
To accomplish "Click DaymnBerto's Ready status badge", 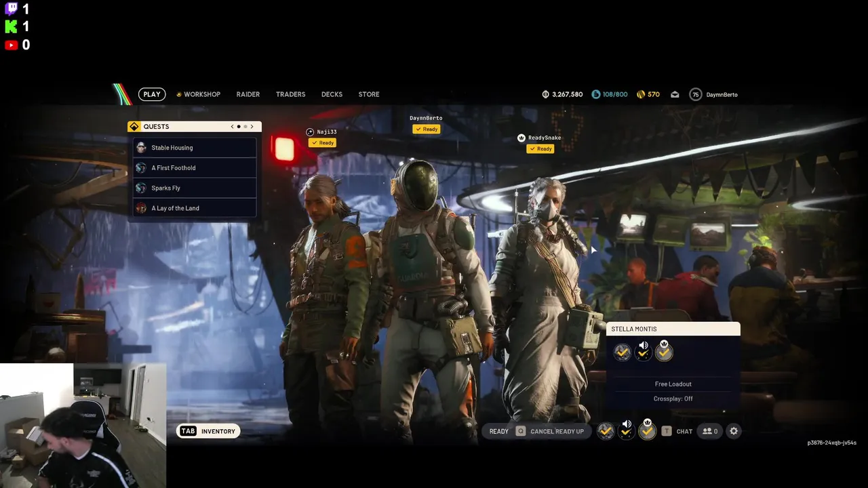I will click(x=427, y=129).
